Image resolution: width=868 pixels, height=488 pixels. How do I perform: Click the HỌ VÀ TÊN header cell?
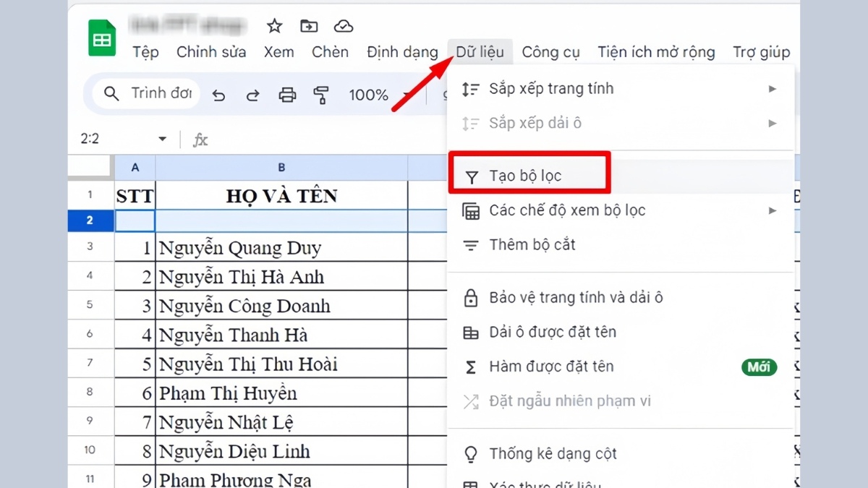(x=281, y=195)
